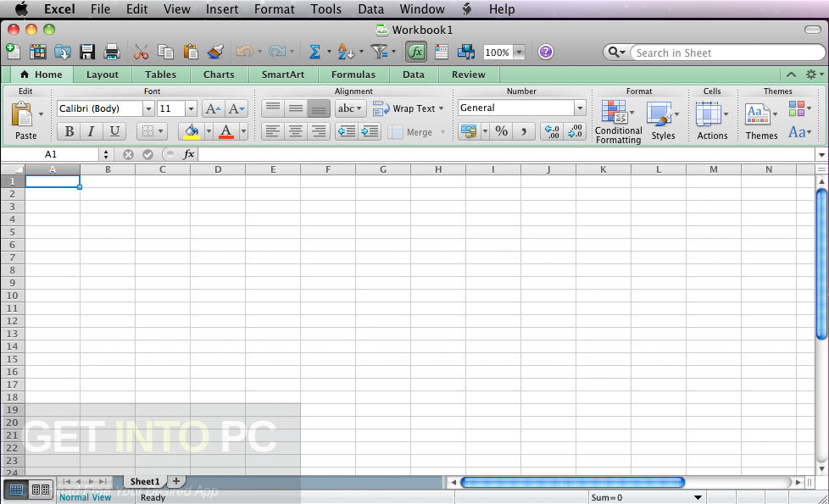Image resolution: width=829 pixels, height=504 pixels.
Task: Open the font size 11 dropdown
Action: click(191, 108)
